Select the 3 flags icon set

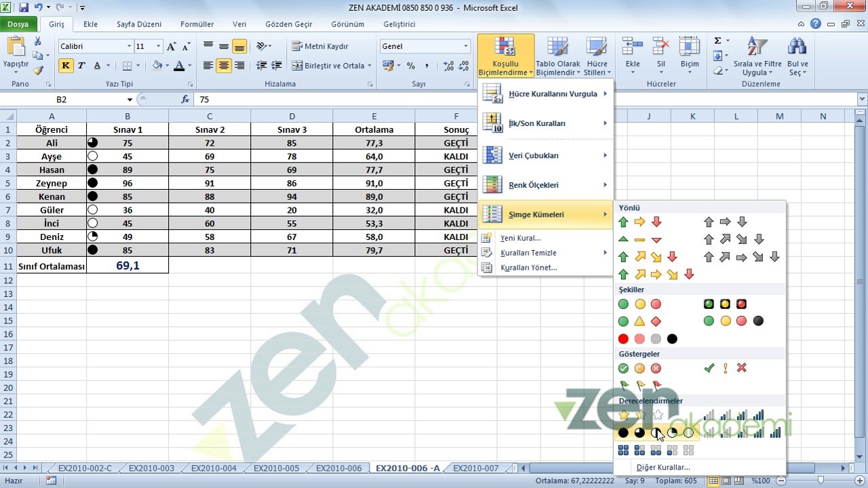click(639, 386)
